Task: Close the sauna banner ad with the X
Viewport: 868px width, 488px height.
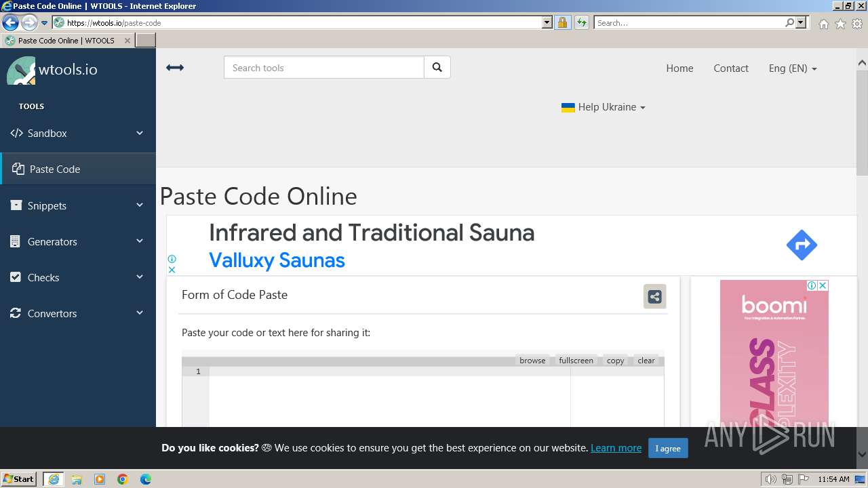Action: pyautogui.click(x=172, y=269)
